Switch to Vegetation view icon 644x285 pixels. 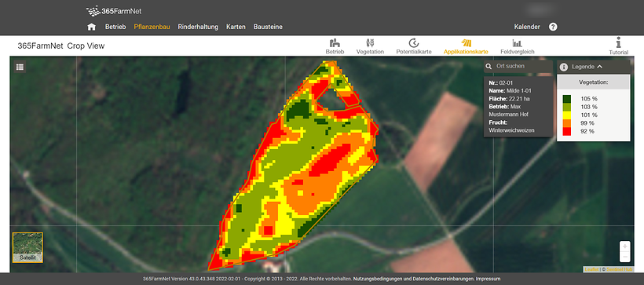pos(370,42)
